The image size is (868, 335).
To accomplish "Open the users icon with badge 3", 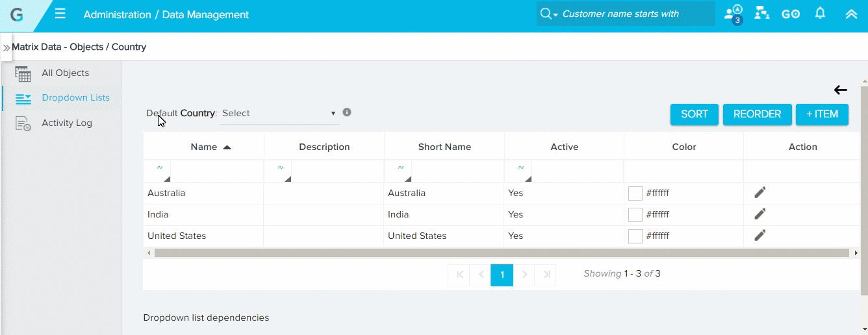I will 734,14.
